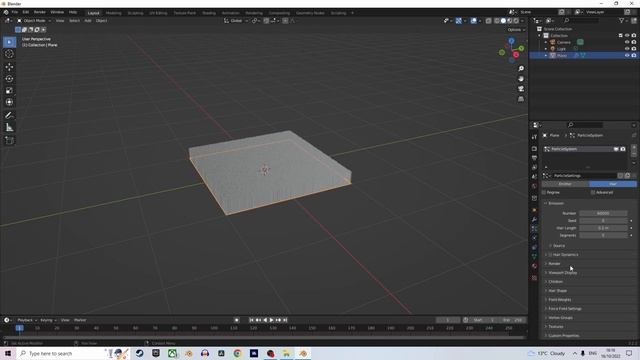Click the Hair Length value field
Image resolution: width=640 pixels, height=360 pixels.
(x=603, y=228)
